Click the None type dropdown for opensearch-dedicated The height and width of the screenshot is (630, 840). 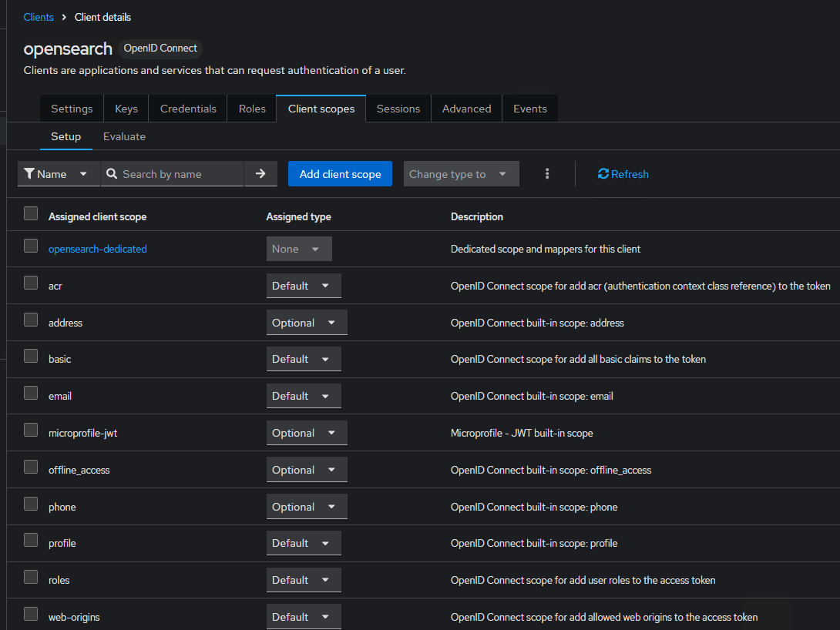(x=299, y=249)
